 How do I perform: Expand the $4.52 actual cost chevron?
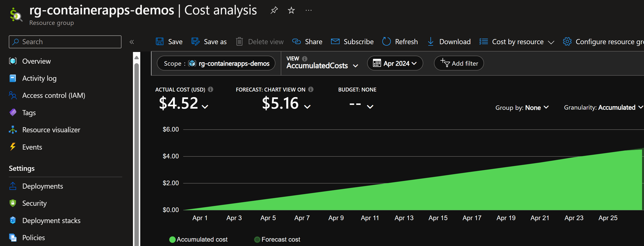(205, 107)
